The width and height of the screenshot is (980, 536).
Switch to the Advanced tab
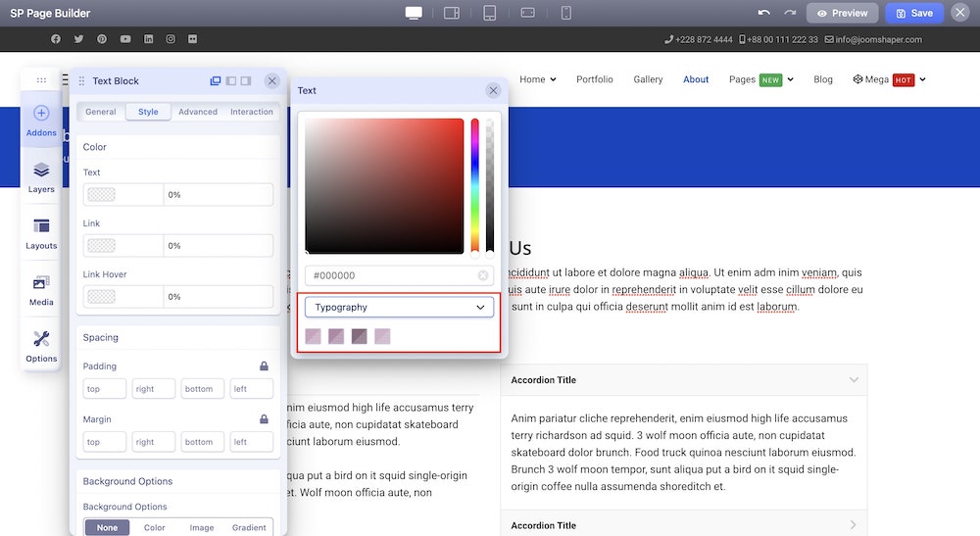point(198,112)
